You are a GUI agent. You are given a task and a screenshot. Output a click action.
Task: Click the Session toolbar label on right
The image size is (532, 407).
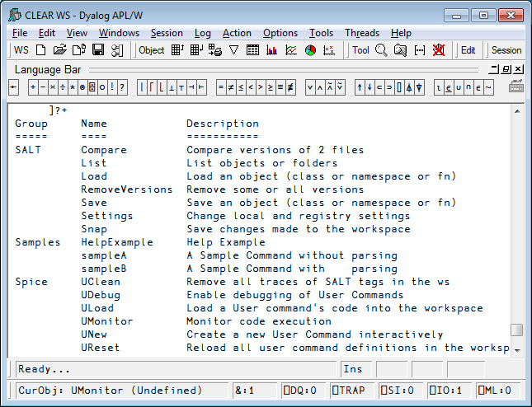coord(506,50)
